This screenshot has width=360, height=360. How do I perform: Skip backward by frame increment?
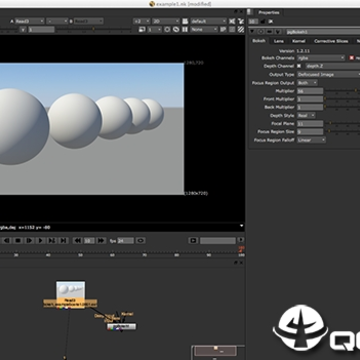[77, 240]
